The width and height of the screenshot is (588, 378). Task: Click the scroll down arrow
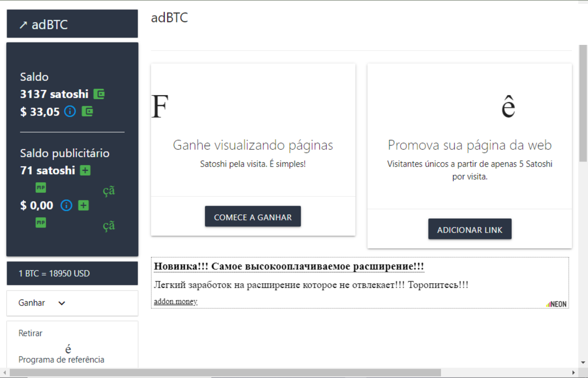[x=583, y=362]
